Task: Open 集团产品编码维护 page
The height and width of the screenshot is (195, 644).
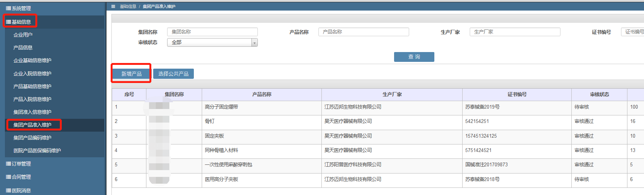Action: [x=32, y=138]
